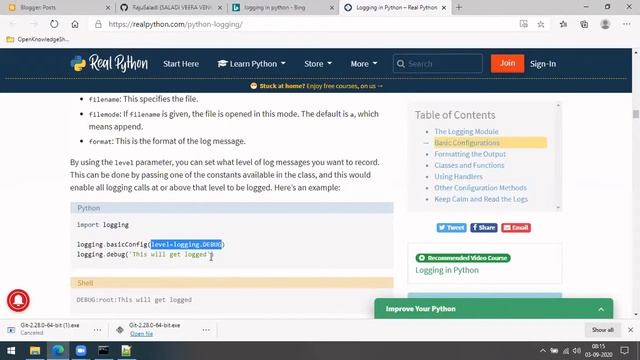Screen dimensions: 640x360
Task: Open the favorites list icon
Action: point(563,24)
